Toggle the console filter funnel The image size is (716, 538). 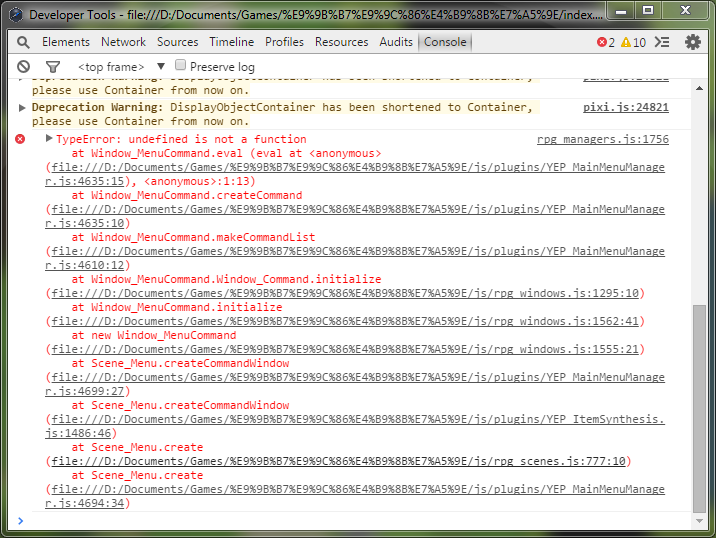coord(53,67)
